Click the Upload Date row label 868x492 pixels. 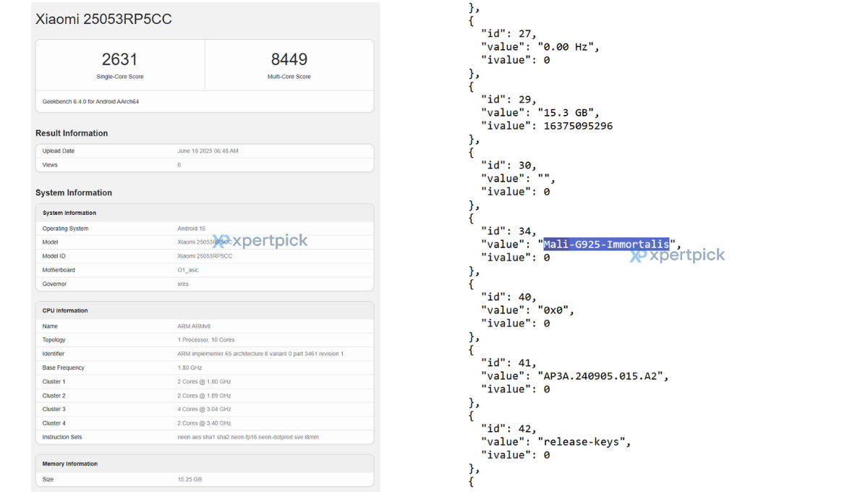tap(58, 151)
